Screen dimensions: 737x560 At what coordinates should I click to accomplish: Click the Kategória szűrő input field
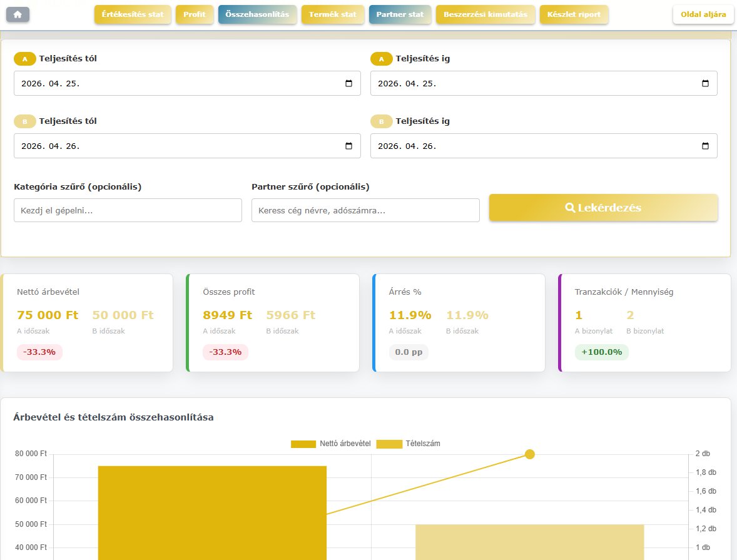pos(128,210)
